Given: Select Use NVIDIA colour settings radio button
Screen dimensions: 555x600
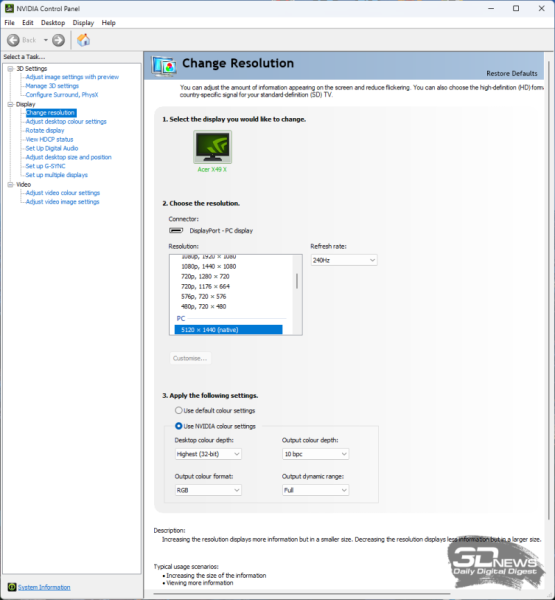Looking at the screenshot, I should (x=178, y=426).
